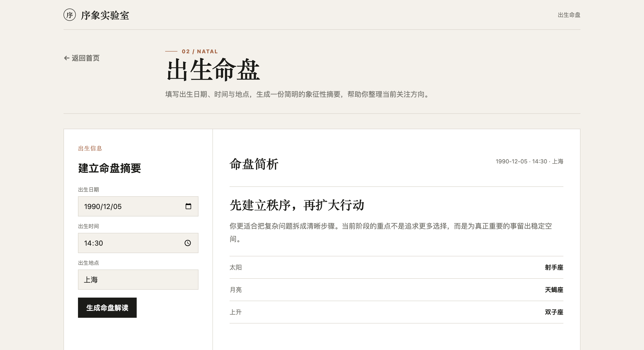Click the 建立命盘摘要 heading

(110, 168)
